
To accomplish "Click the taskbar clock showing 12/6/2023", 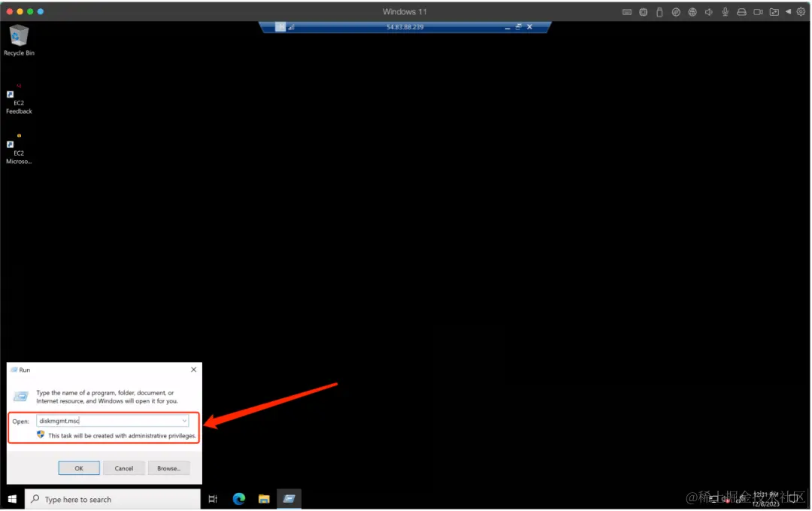I will 766,499.
